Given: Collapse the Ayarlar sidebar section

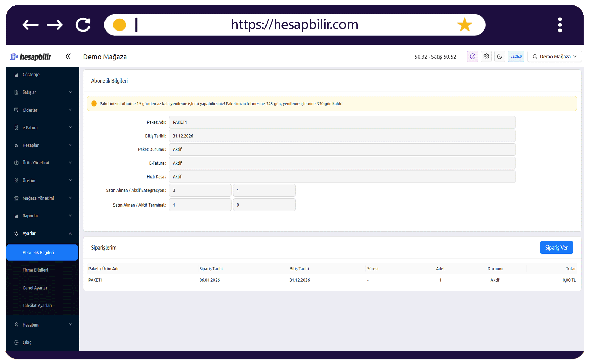Looking at the screenshot, I should (42, 233).
